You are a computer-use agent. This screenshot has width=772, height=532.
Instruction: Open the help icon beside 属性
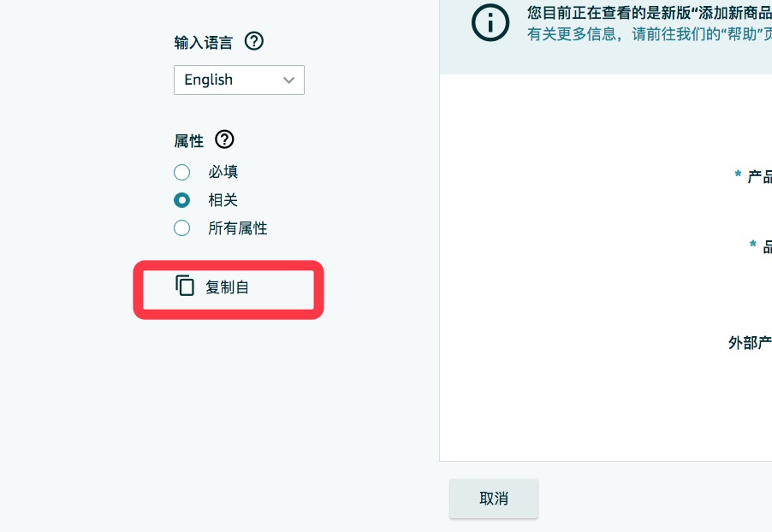(x=224, y=139)
